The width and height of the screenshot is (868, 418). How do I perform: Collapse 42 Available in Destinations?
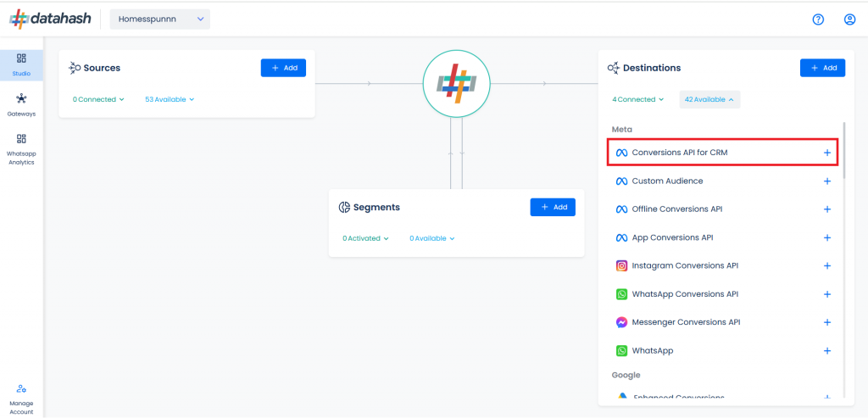[x=709, y=100]
